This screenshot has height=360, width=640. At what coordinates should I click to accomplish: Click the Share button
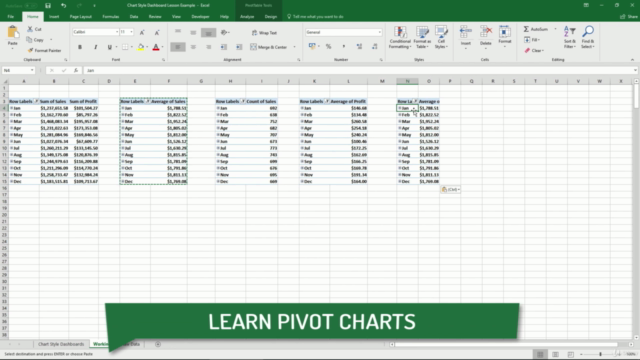coord(629,17)
